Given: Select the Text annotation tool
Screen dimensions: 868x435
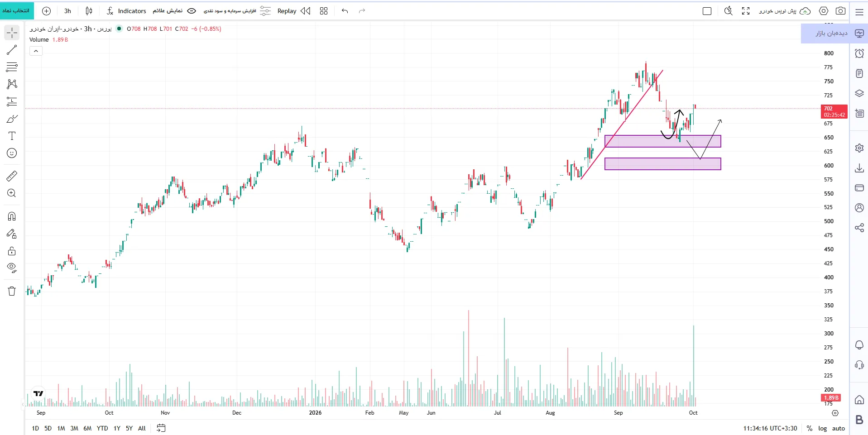Looking at the screenshot, I should coord(12,136).
